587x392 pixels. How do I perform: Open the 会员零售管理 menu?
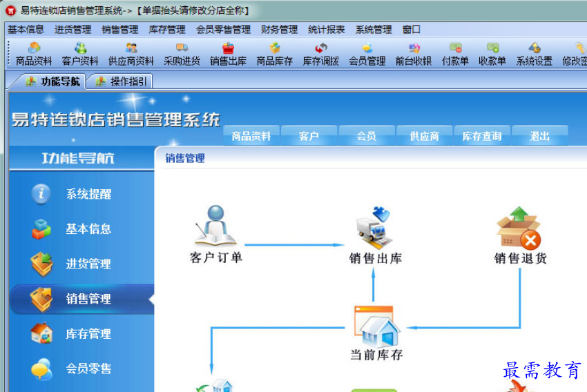224,29
